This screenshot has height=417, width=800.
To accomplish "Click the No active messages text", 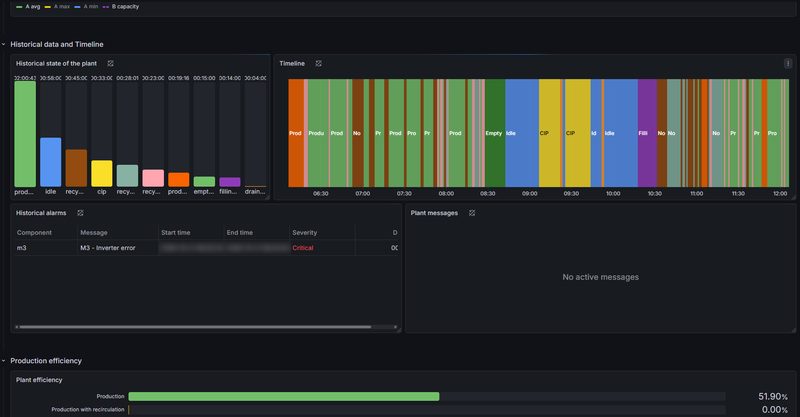I will tap(601, 277).
